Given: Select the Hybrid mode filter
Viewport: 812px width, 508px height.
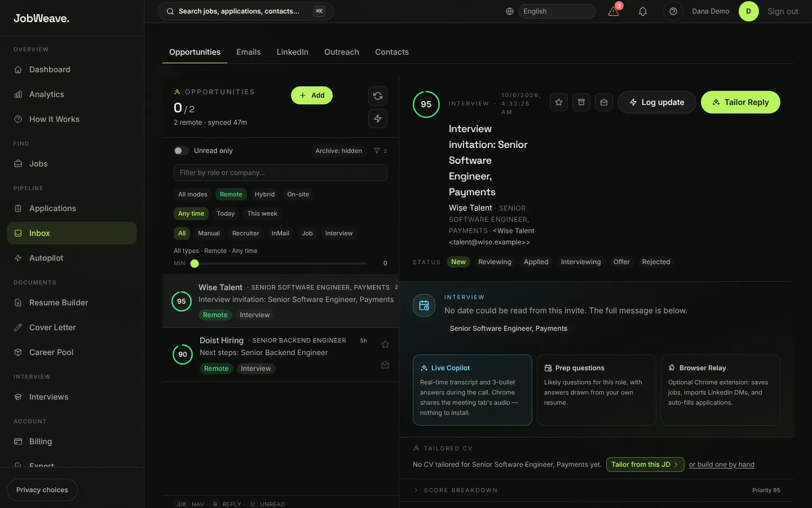Looking at the screenshot, I should (x=264, y=194).
